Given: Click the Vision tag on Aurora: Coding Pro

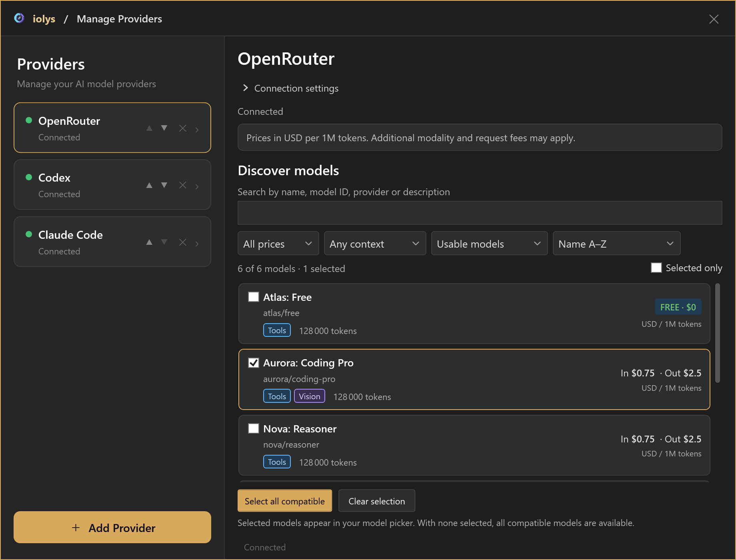Looking at the screenshot, I should click(x=310, y=396).
